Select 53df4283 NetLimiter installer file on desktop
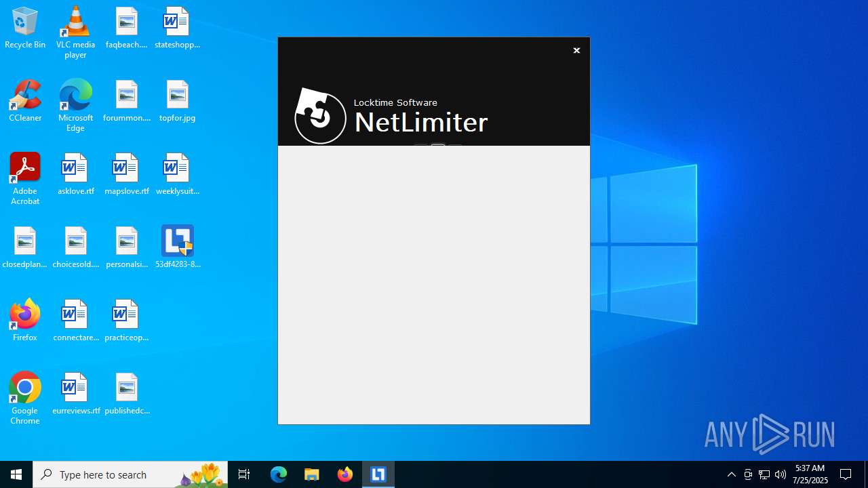 pos(178,248)
